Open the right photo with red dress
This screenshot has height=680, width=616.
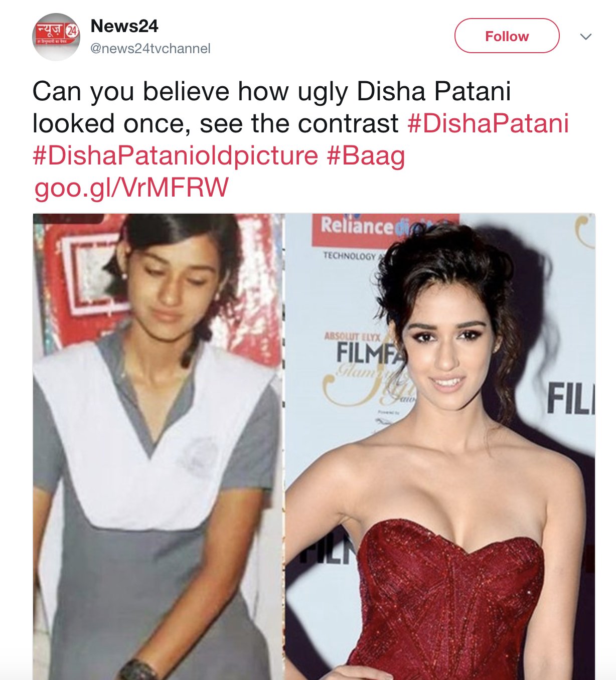click(x=440, y=446)
